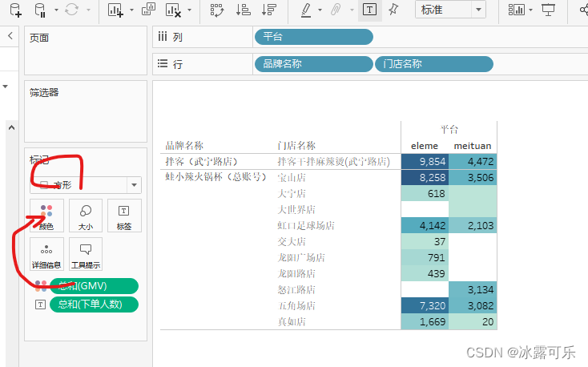Click the label T icon beside 总和(下单人数)
This screenshot has height=367, width=588.
coord(40,304)
